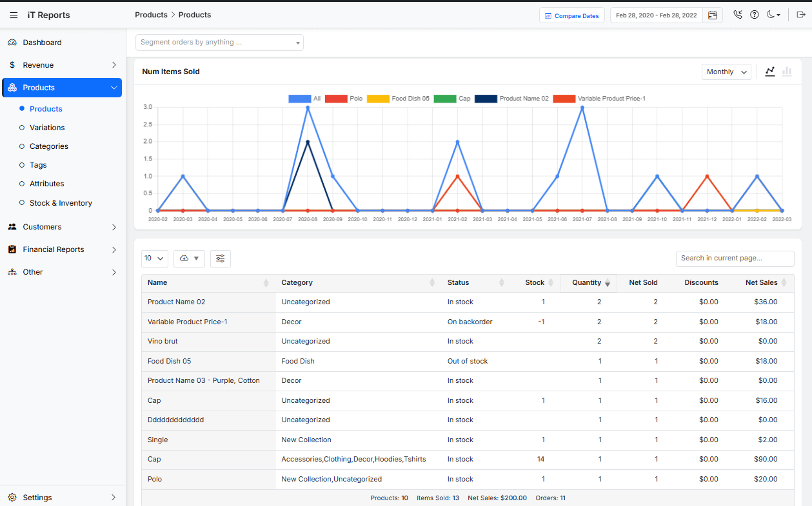This screenshot has height=506, width=812.
Task: Expand the download export dropdown
Action: (x=189, y=258)
